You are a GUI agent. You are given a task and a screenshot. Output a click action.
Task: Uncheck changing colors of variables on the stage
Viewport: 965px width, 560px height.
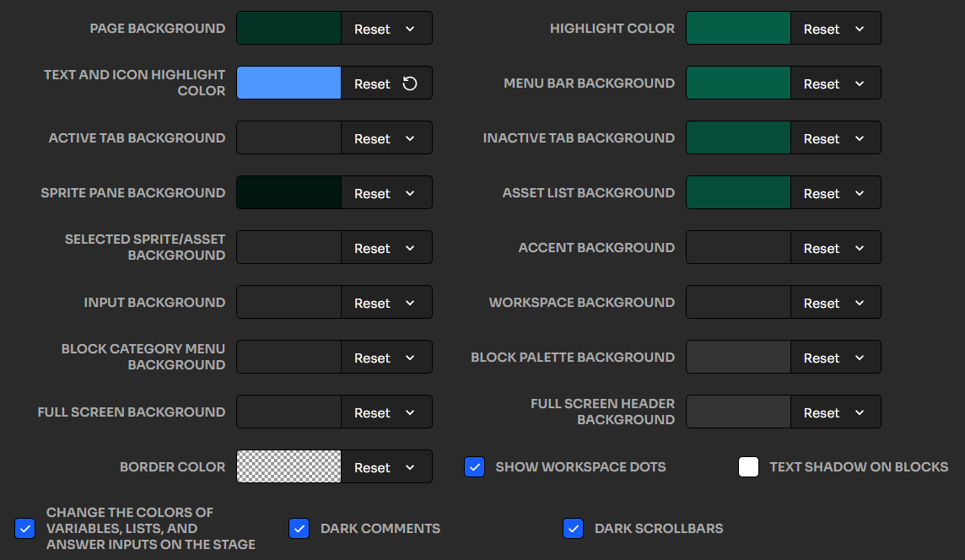(x=24, y=529)
